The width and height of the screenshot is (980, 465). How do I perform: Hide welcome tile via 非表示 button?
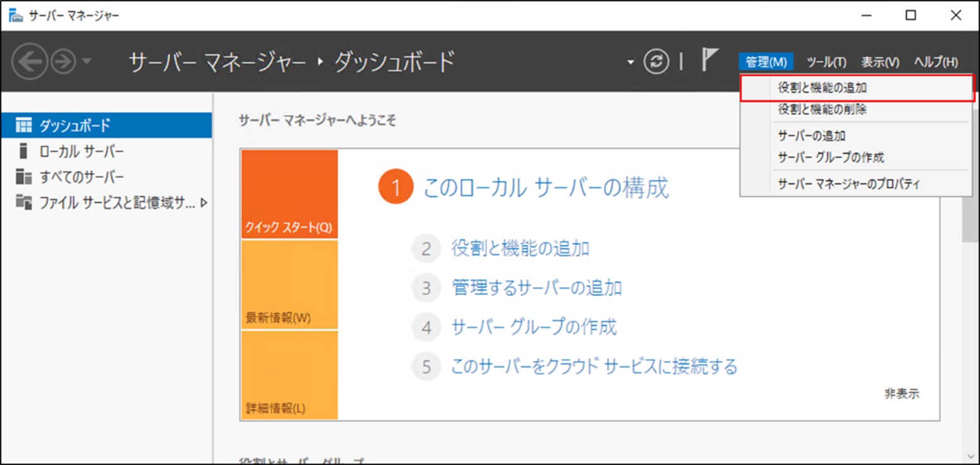[x=902, y=394]
